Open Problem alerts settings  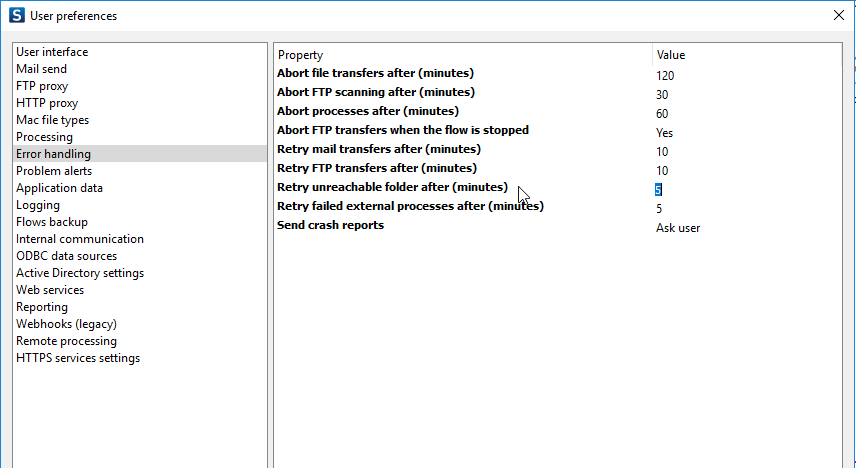click(54, 171)
